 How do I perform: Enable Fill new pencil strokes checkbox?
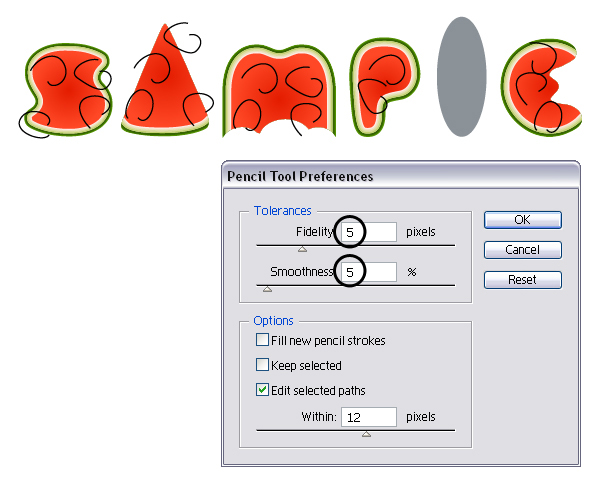[262, 340]
